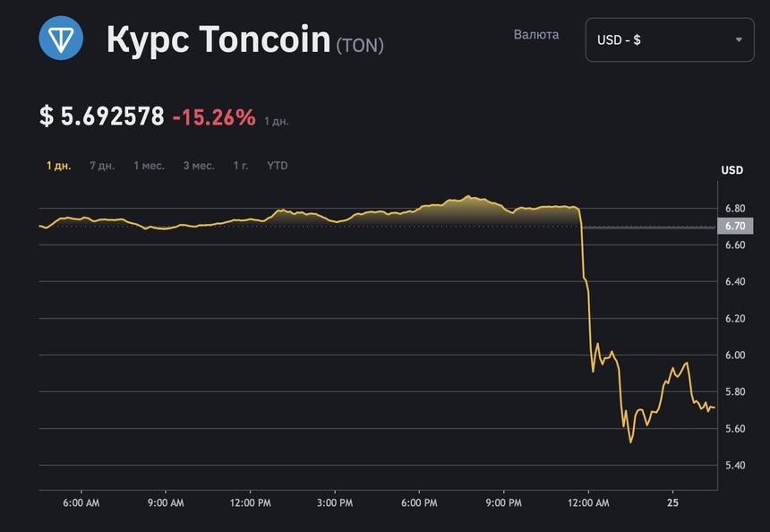The image size is (770, 532).
Task: Choose the 3 мес. time range
Action: point(199,166)
